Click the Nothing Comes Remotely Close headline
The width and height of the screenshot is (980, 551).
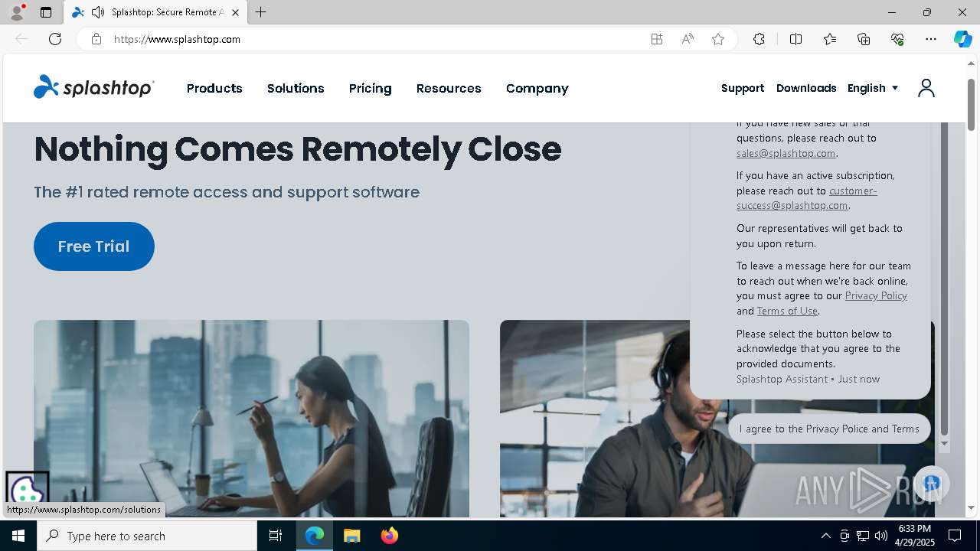(297, 148)
